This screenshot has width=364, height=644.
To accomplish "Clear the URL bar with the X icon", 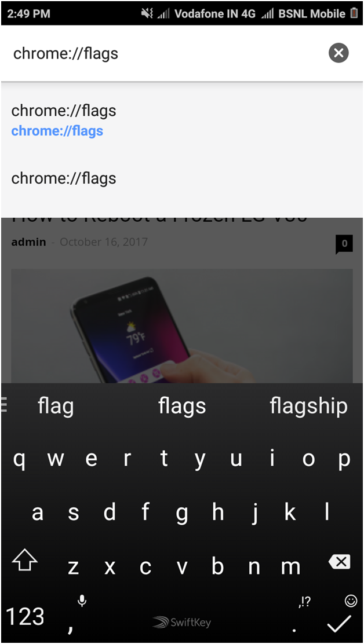I will 338,53.
